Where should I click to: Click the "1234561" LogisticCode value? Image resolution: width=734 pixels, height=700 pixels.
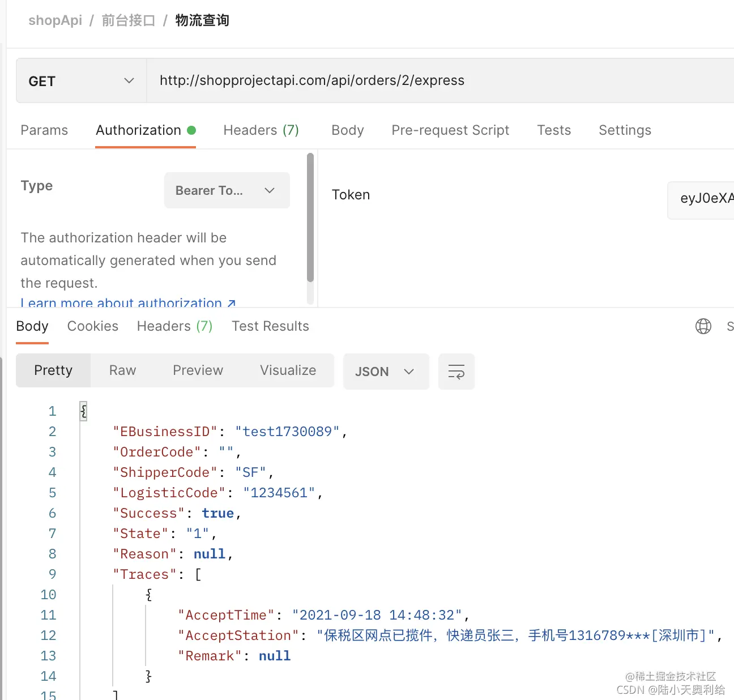pos(279,493)
